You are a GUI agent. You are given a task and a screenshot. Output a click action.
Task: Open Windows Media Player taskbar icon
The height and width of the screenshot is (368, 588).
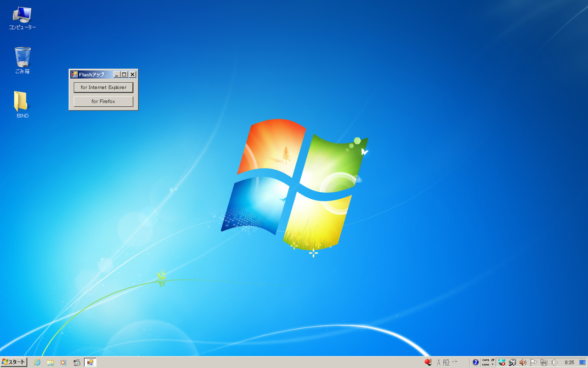click(63, 362)
